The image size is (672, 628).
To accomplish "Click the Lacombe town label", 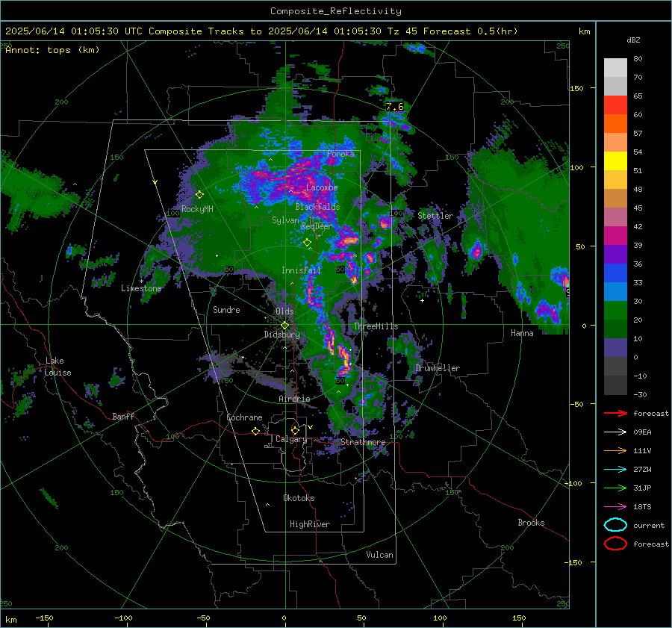I will coord(322,187).
